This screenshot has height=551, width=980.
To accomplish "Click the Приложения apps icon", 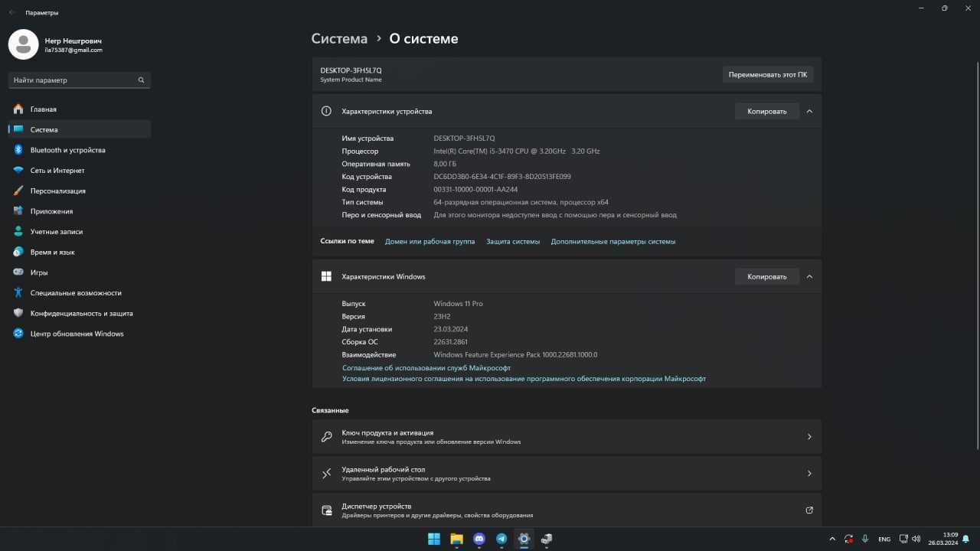I will [18, 211].
